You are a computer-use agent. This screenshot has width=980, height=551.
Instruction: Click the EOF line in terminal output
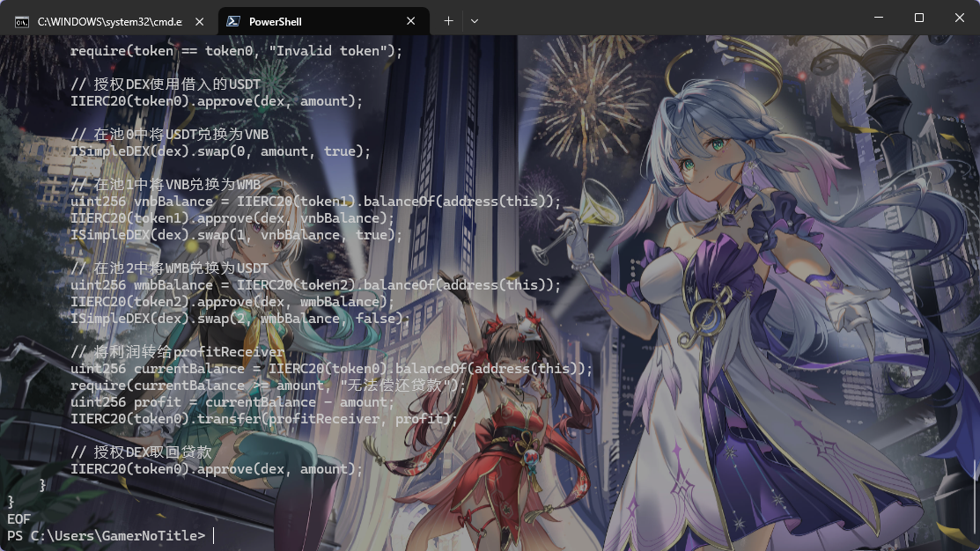click(x=18, y=519)
